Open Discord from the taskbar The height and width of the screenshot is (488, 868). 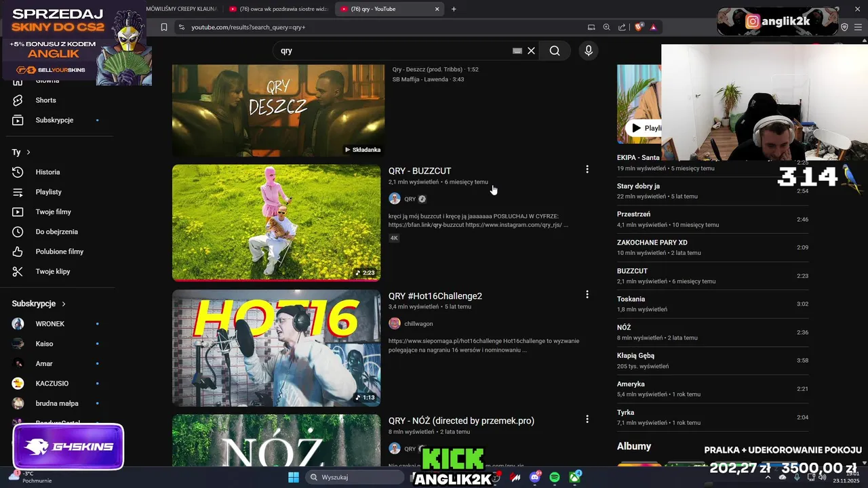535,477
